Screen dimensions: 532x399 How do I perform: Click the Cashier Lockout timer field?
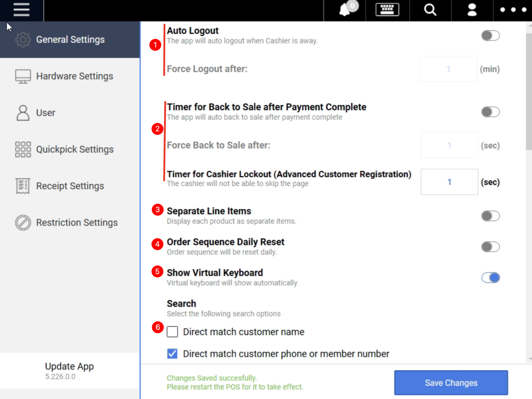[449, 182]
